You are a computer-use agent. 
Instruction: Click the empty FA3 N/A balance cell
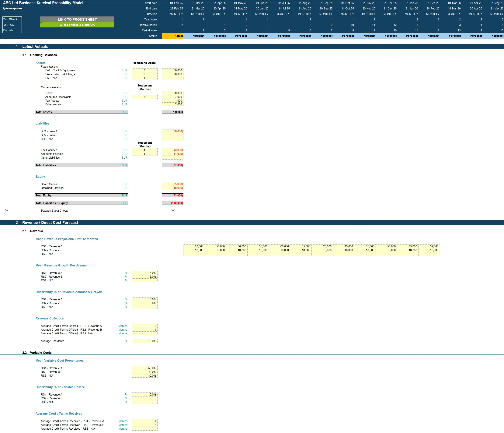(172, 78)
